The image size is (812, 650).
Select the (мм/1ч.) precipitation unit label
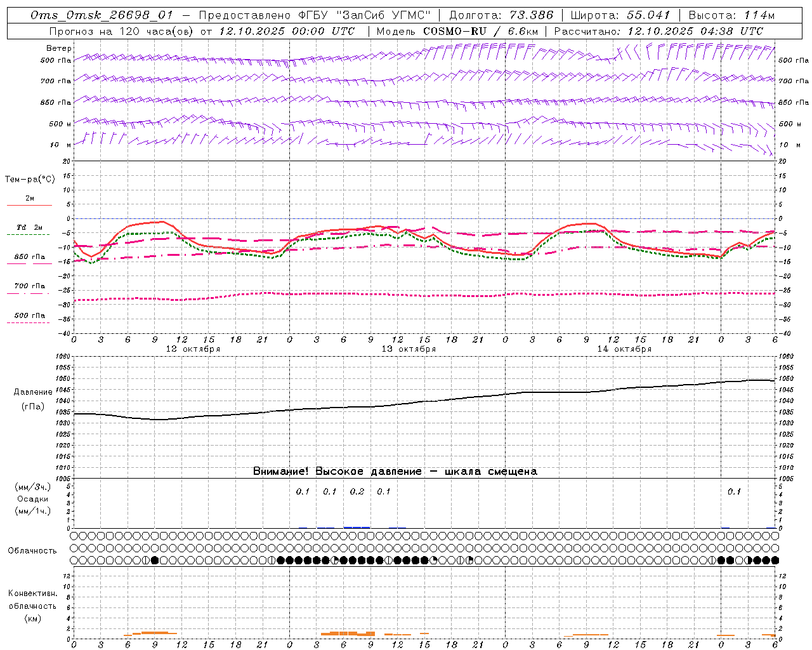click(32, 511)
